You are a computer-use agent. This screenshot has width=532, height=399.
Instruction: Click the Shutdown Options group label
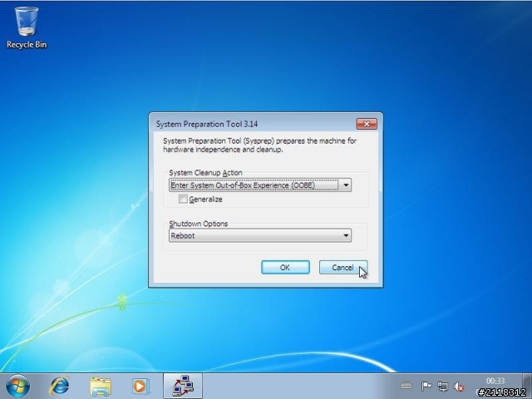199,224
